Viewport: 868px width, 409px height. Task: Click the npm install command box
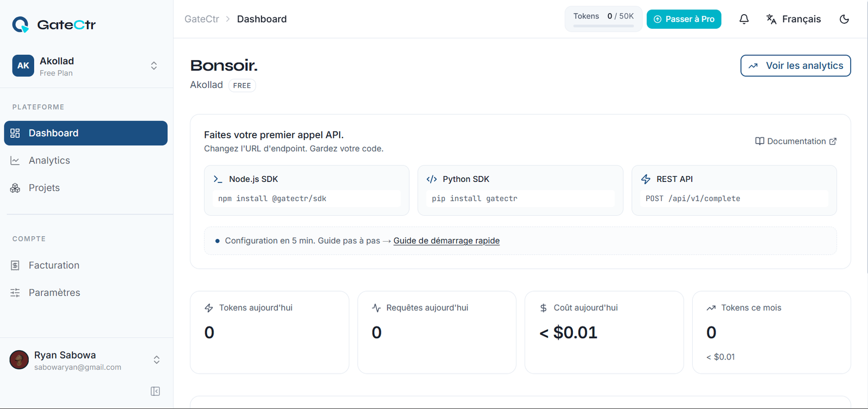pos(307,199)
